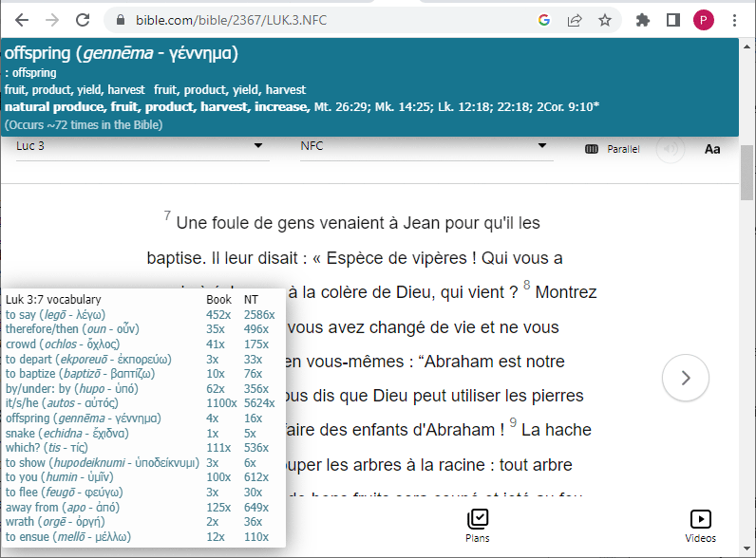Expand the Luc 3 chapter dropdown
756x558 pixels.
click(139, 146)
